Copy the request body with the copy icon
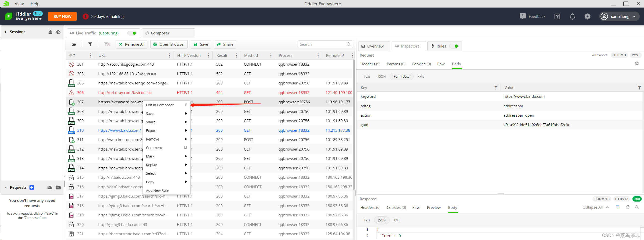The height and width of the screenshot is (240, 644). coord(637,64)
